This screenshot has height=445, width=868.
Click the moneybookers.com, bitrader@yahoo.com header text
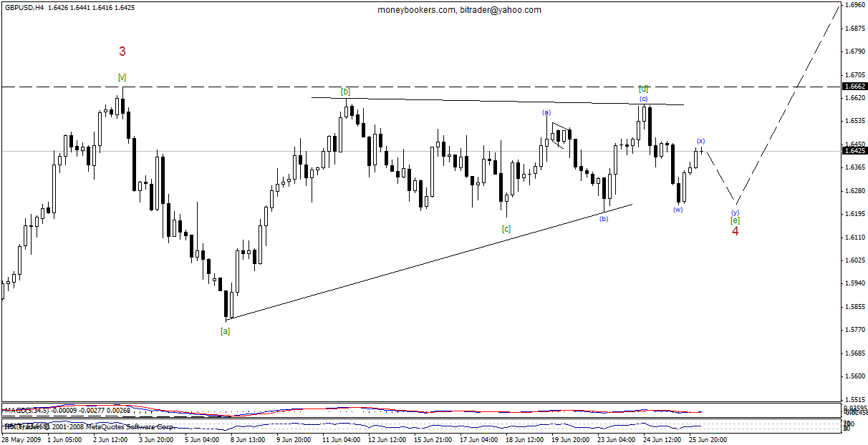click(x=459, y=10)
